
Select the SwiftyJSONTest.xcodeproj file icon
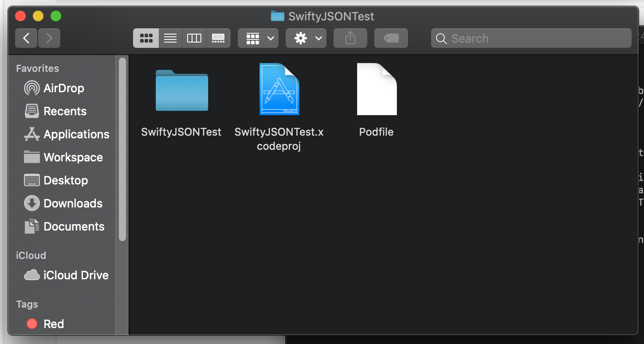279,89
